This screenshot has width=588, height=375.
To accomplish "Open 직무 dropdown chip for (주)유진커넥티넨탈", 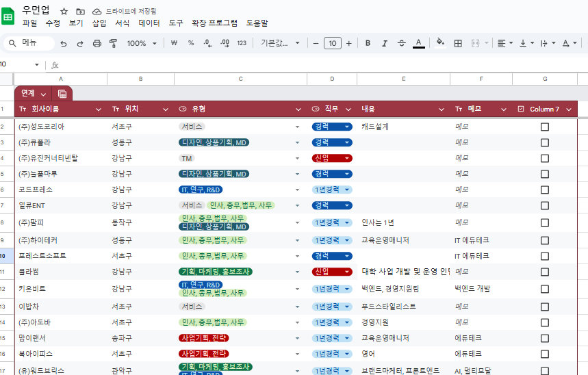I will [332, 158].
